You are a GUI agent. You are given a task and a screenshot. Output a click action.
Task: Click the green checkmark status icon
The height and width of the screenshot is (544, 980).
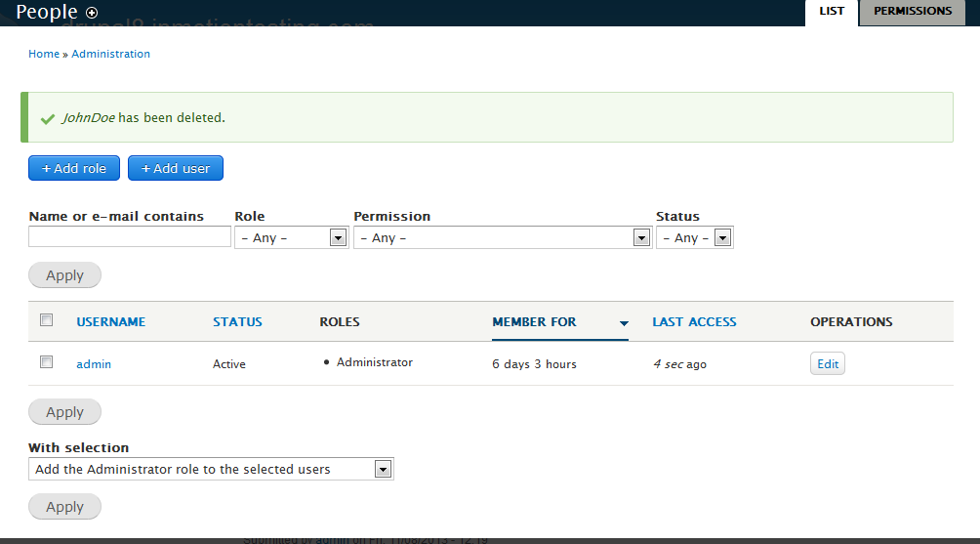tap(47, 118)
